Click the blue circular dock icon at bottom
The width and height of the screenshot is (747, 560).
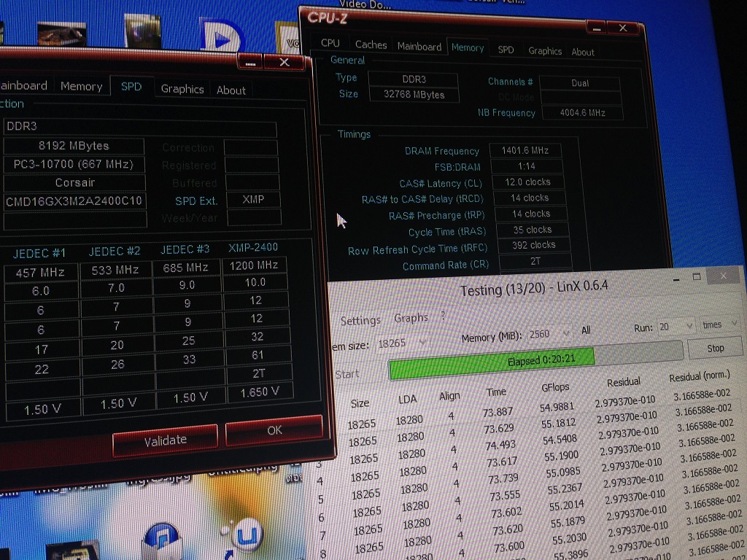[x=162, y=540]
